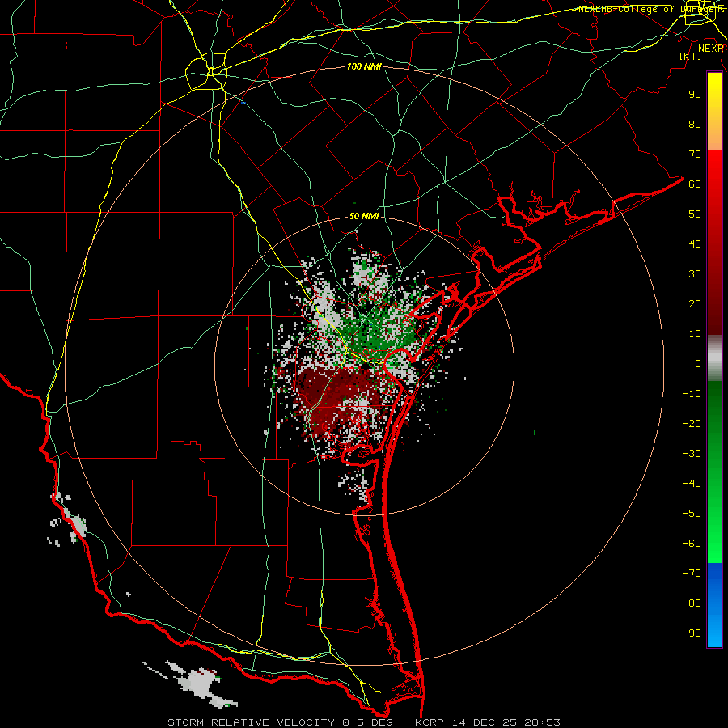Click the -90 label on the velocity scale
The image size is (728, 728).
tap(692, 633)
